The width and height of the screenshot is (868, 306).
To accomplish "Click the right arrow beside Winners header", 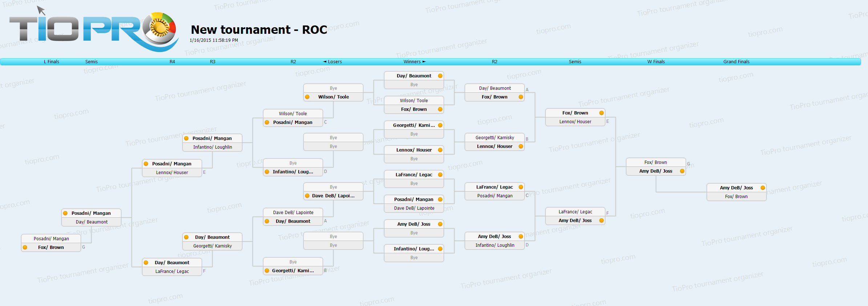I will click(424, 62).
